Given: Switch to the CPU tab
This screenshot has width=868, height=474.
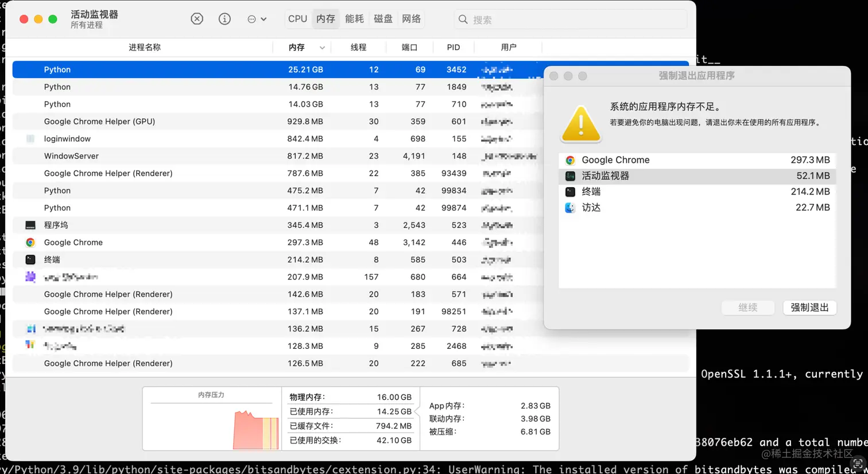Looking at the screenshot, I should [x=297, y=19].
